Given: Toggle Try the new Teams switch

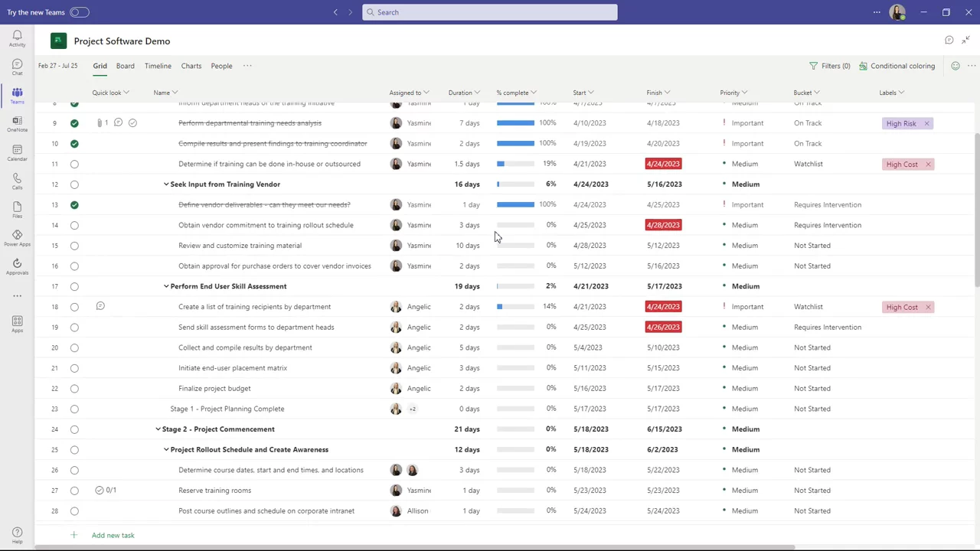Looking at the screenshot, I should (79, 12).
